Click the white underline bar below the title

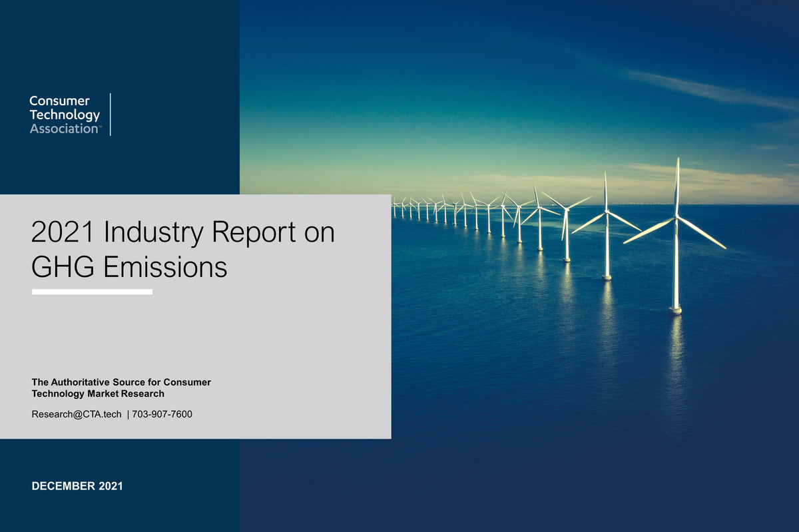point(92,291)
